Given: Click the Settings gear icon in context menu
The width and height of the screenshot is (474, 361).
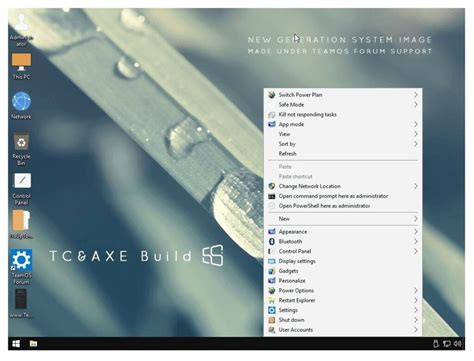Looking at the screenshot, I should (x=272, y=310).
